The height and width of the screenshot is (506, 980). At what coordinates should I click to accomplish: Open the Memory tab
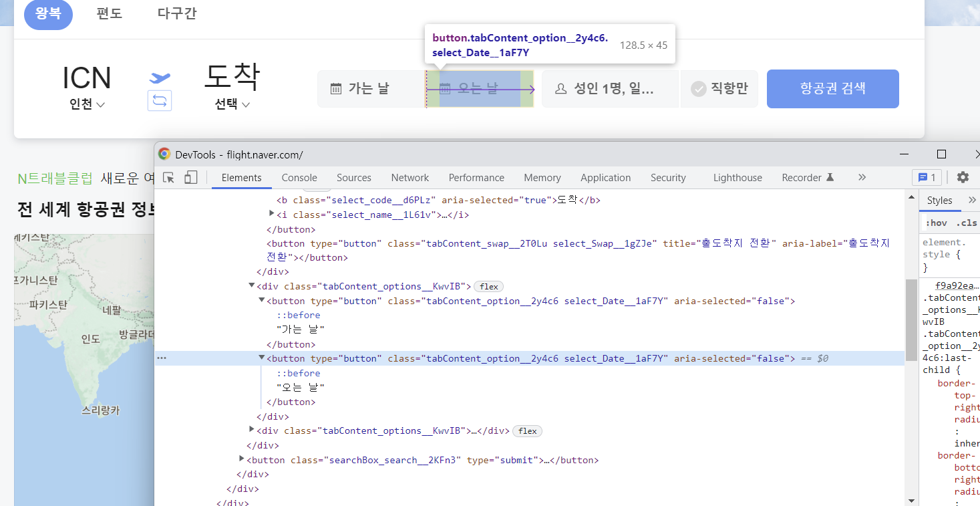tap(542, 178)
